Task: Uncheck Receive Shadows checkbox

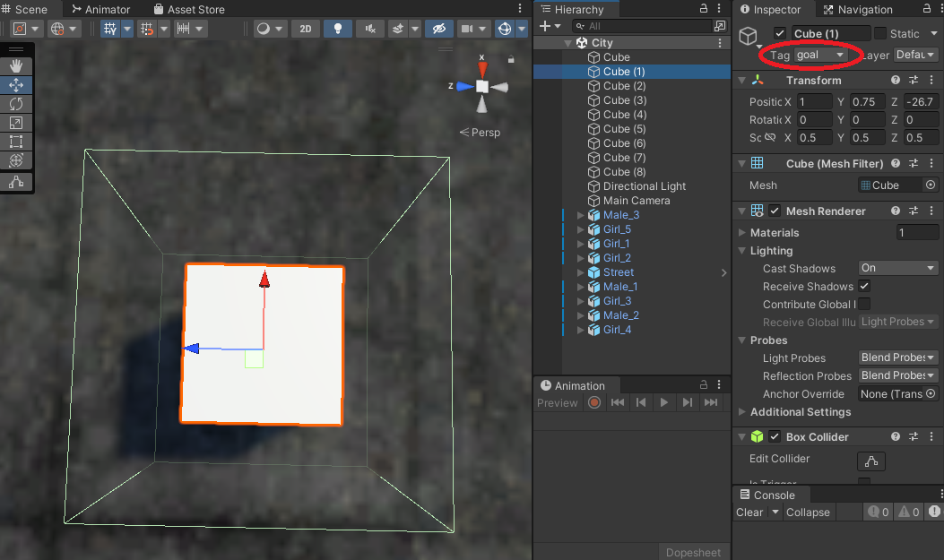Action: [x=864, y=287]
